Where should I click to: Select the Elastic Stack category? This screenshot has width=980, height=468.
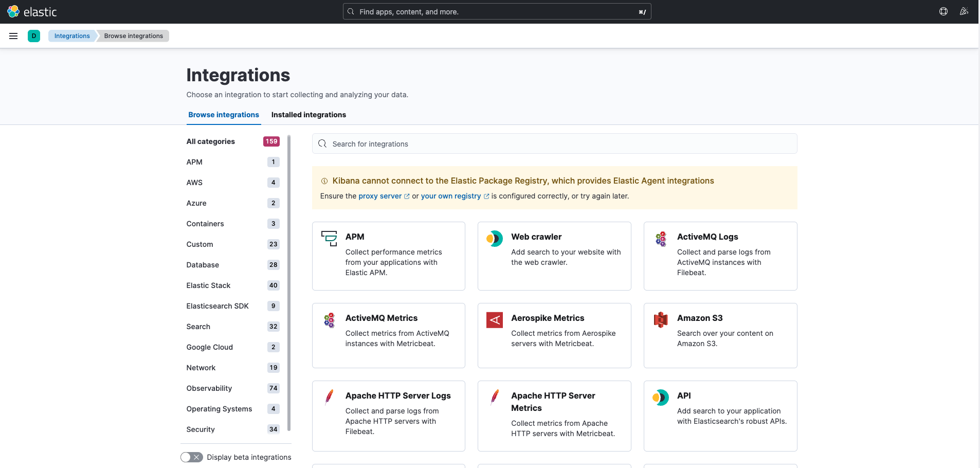208,285
